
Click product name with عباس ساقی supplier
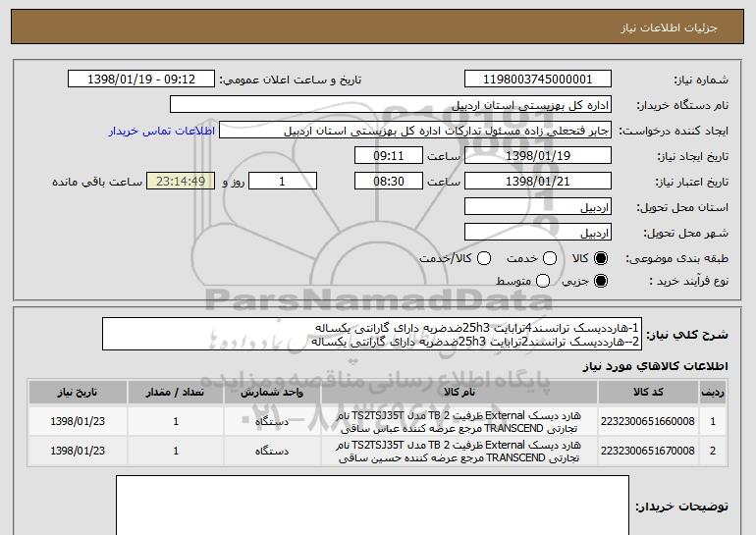tap(459, 422)
